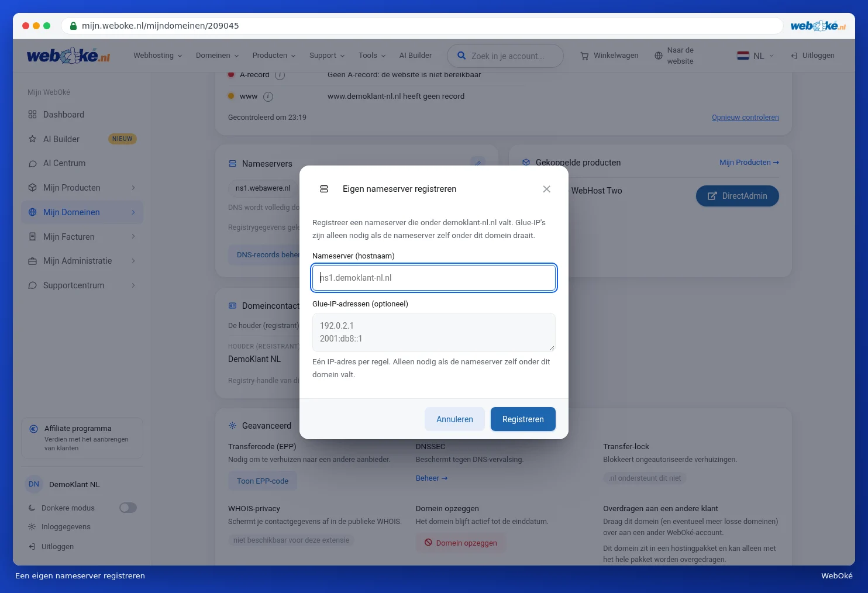Click the Domein opzeggen button

[461, 543]
